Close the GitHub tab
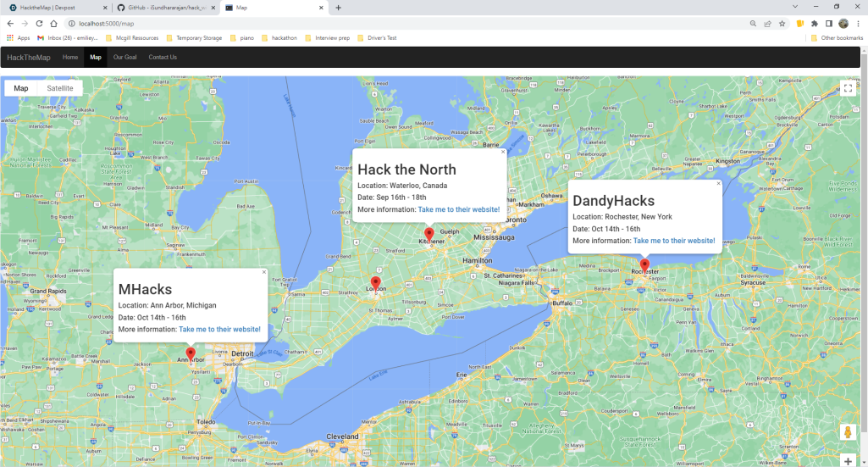This screenshot has width=868, height=467. [213, 8]
